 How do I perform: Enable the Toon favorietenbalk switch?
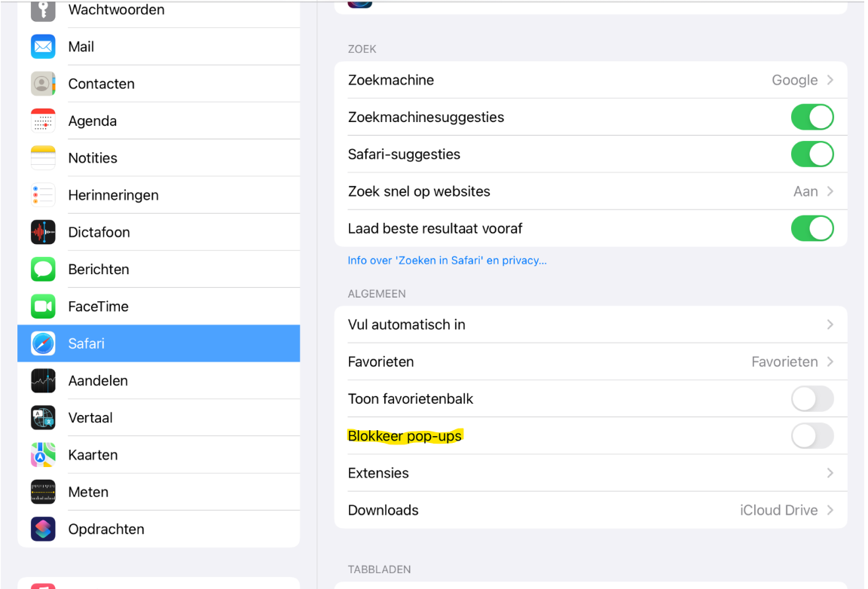(812, 399)
